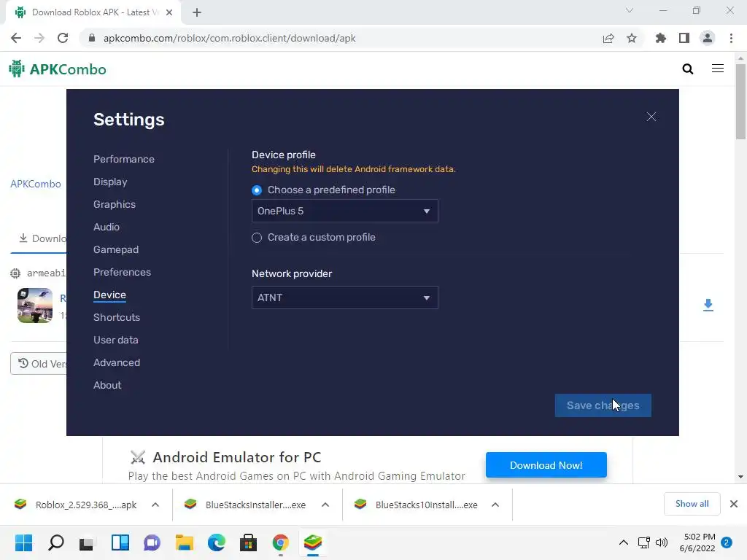747x560 pixels.
Task: Switch to BlueStacks in the taskbar
Action: click(x=312, y=542)
